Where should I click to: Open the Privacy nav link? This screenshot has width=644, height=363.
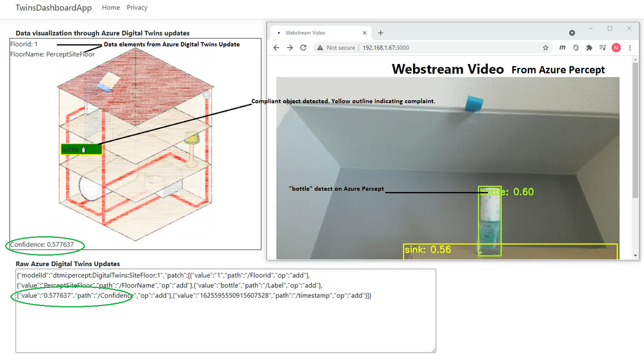click(137, 7)
